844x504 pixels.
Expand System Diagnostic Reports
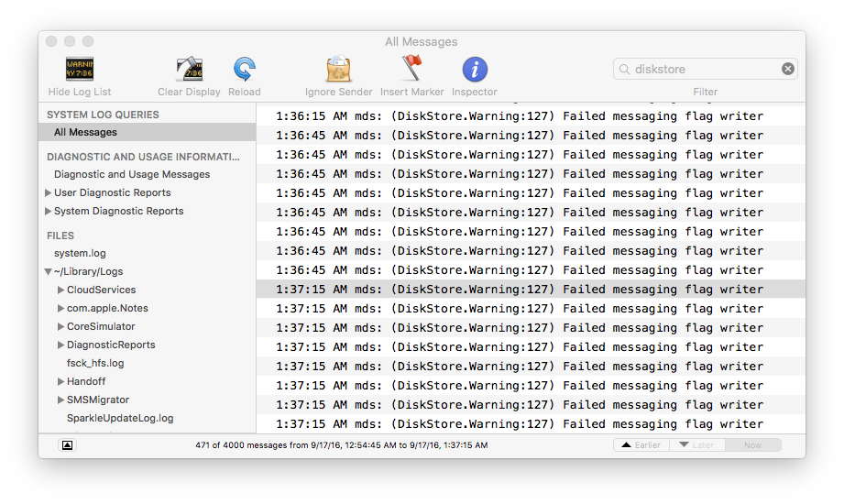[x=48, y=211]
